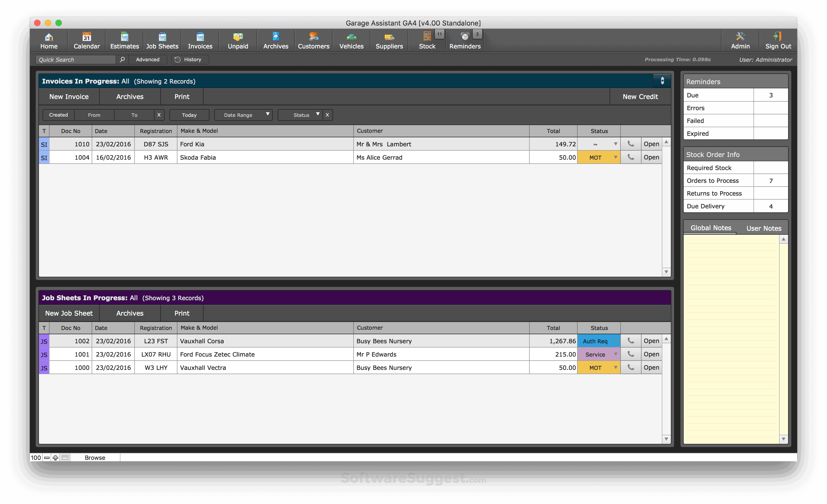827x504 pixels.
Task: Expand the Date Range dropdown
Action: click(243, 115)
